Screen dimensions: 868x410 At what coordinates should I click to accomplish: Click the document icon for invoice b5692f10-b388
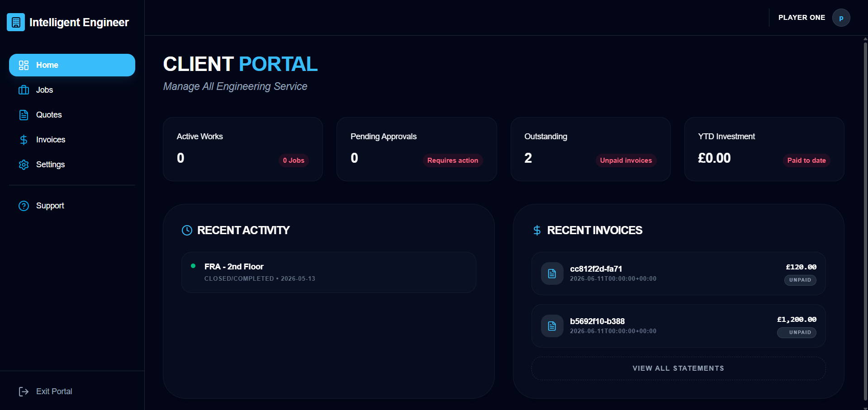click(x=552, y=326)
